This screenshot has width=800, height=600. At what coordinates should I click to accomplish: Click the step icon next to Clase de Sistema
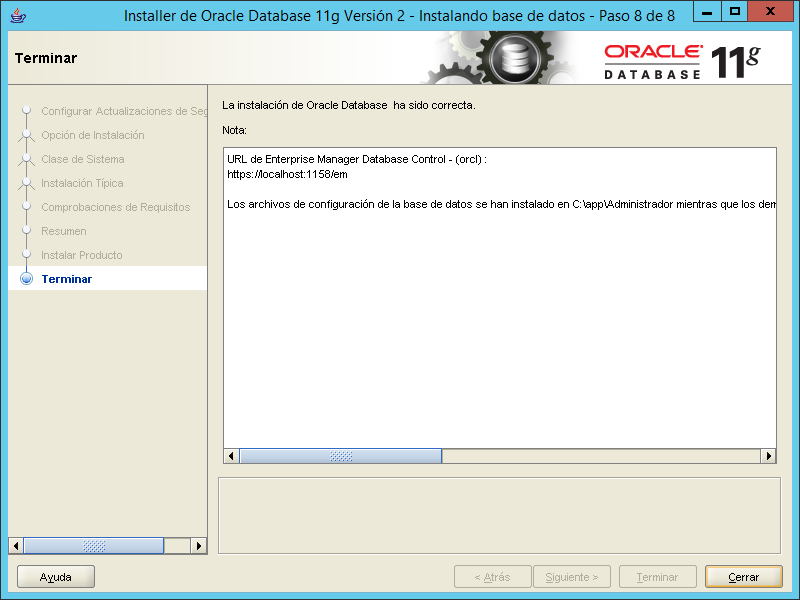click(27, 159)
